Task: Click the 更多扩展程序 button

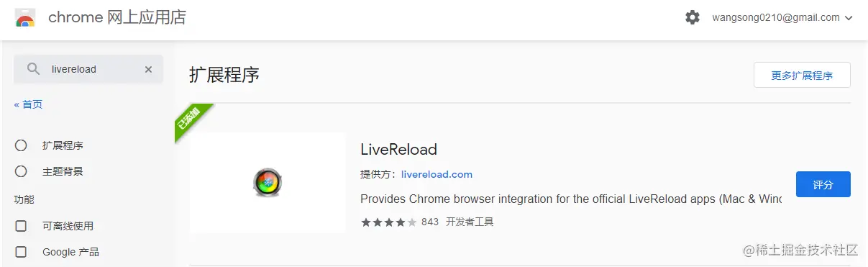Action: (802, 75)
